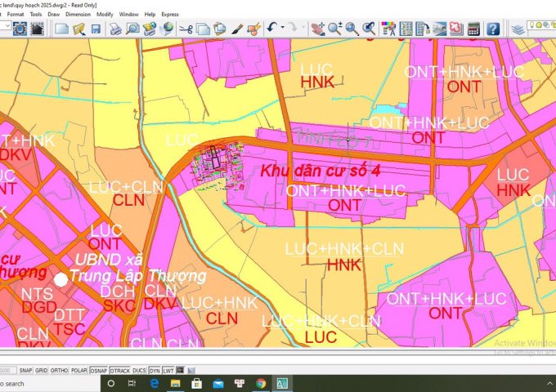
Task: Open the Properties palette icon
Action: tap(388, 29)
